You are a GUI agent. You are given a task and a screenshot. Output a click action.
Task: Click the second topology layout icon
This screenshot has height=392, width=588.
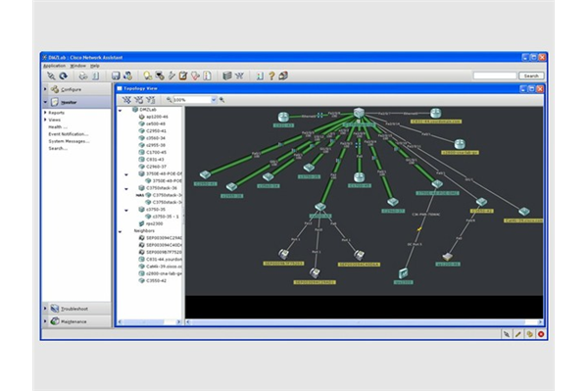click(139, 100)
